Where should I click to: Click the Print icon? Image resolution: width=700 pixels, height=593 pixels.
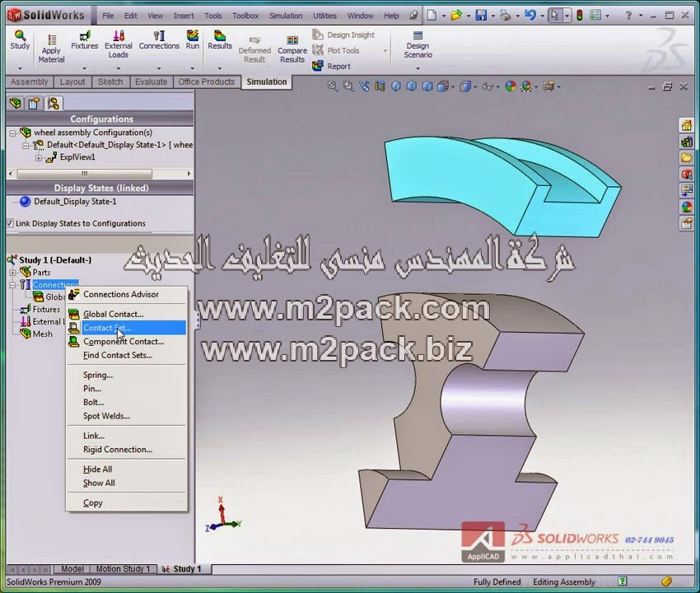coord(506,16)
